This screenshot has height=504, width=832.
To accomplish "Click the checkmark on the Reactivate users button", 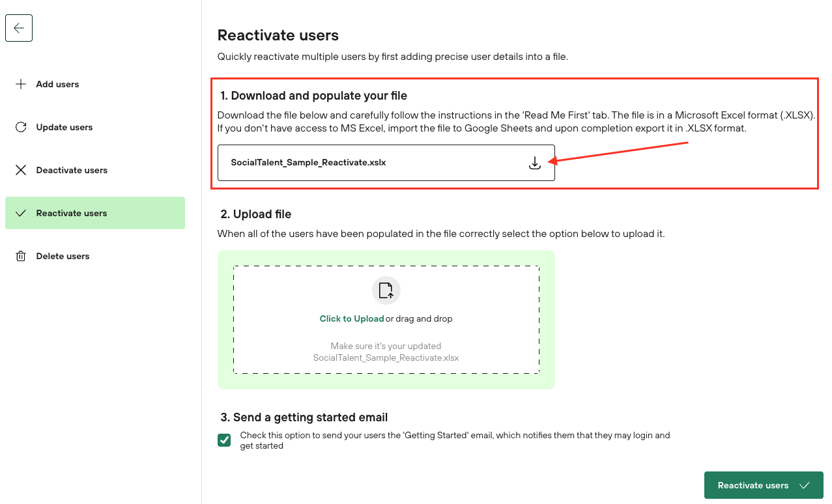I will click(804, 485).
